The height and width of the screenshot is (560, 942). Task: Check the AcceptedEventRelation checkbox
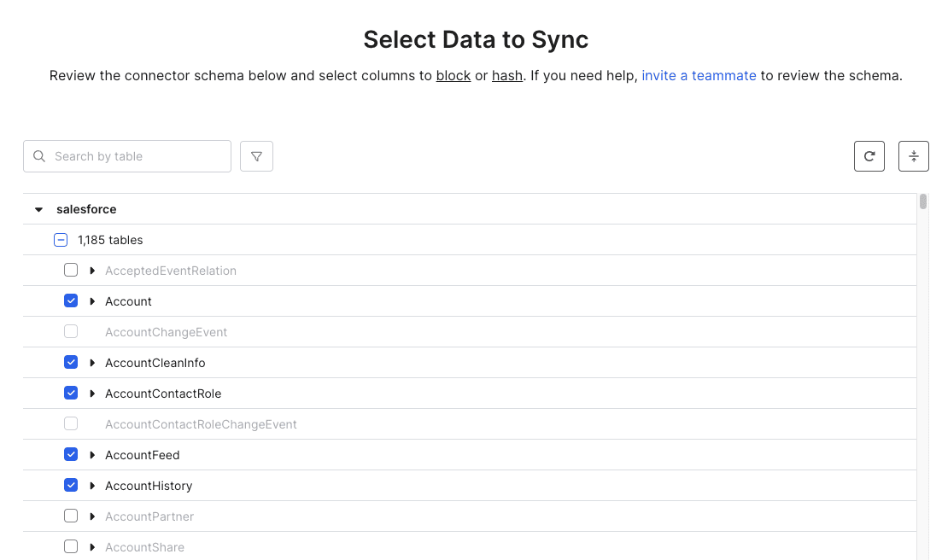click(71, 270)
